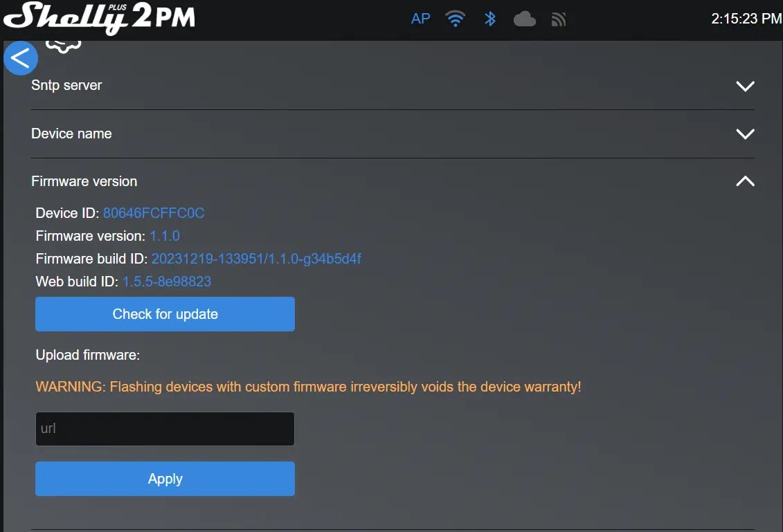Click the Wi-Fi status icon

click(x=456, y=19)
